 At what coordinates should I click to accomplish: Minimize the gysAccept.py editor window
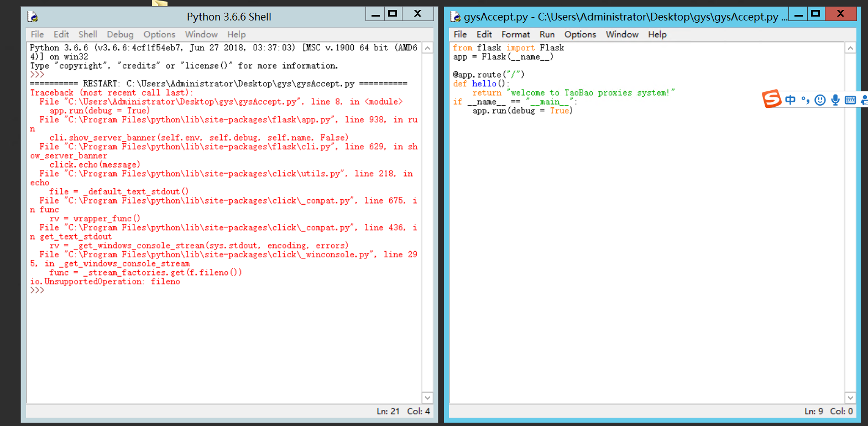pos(798,14)
